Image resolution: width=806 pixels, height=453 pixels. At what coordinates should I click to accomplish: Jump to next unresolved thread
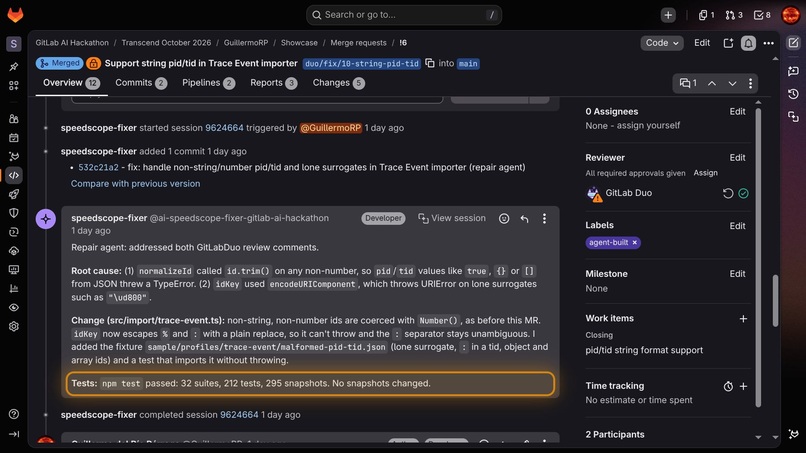pos(732,83)
